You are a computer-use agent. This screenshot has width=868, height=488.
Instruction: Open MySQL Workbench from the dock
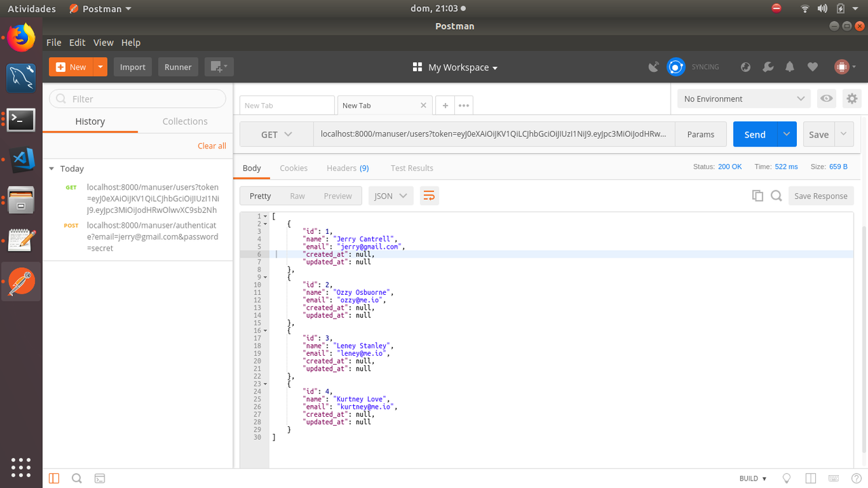(21, 79)
